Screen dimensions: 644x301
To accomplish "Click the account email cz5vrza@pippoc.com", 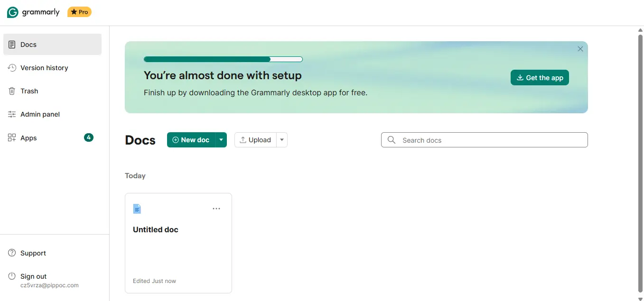I will tap(49, 285).
